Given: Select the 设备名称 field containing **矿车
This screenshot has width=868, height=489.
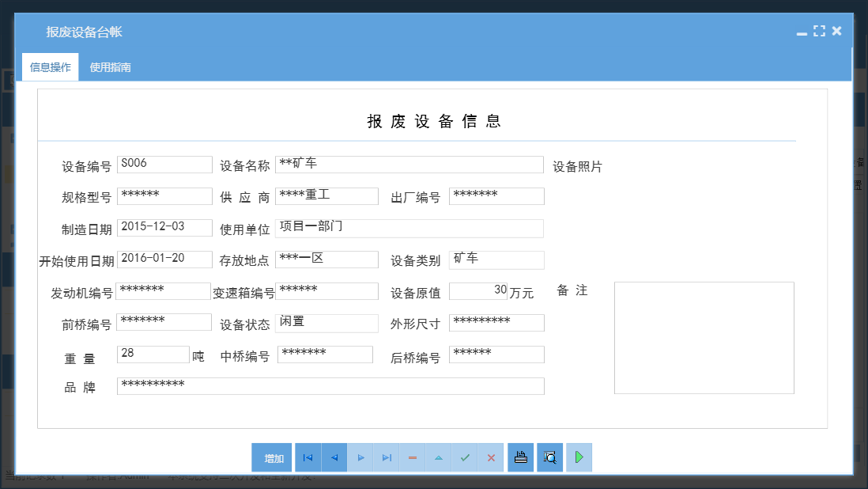Looking at the screenshot, I should [x=407, y=164].
